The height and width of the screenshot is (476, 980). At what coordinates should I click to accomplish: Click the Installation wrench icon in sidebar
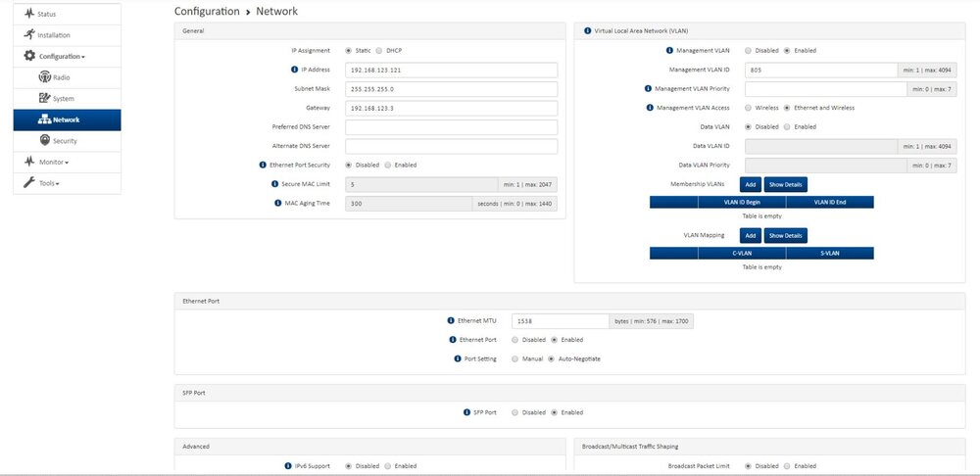28,35
